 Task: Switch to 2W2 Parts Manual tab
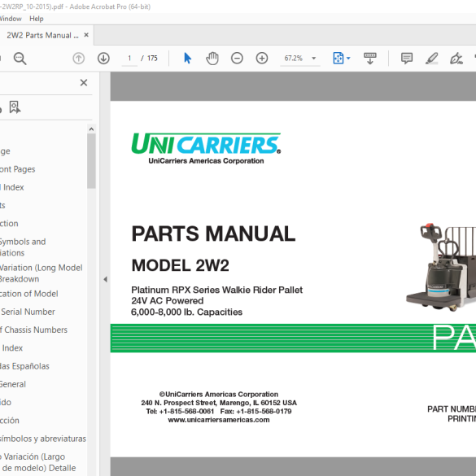click(x=42, y=35)
